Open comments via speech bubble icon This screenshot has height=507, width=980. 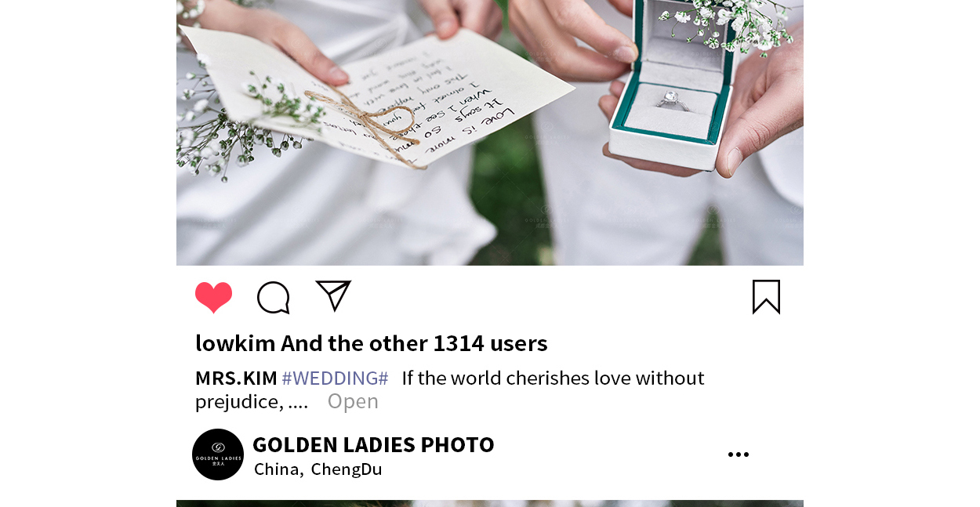(x=274, y=298)
